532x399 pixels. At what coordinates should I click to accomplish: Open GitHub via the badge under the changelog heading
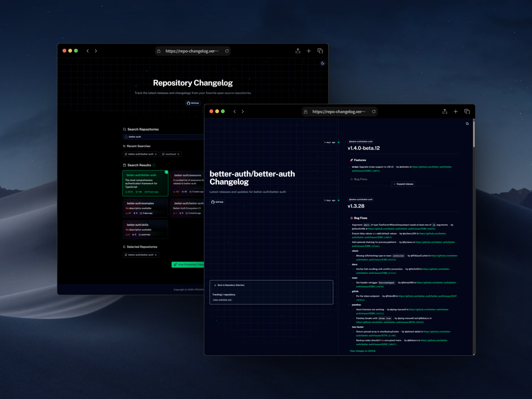tap(218, 202)
